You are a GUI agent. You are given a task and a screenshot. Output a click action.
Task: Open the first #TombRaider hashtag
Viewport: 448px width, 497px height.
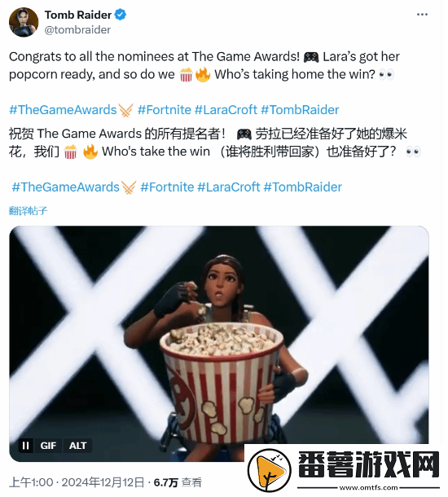tap(300, 110)
